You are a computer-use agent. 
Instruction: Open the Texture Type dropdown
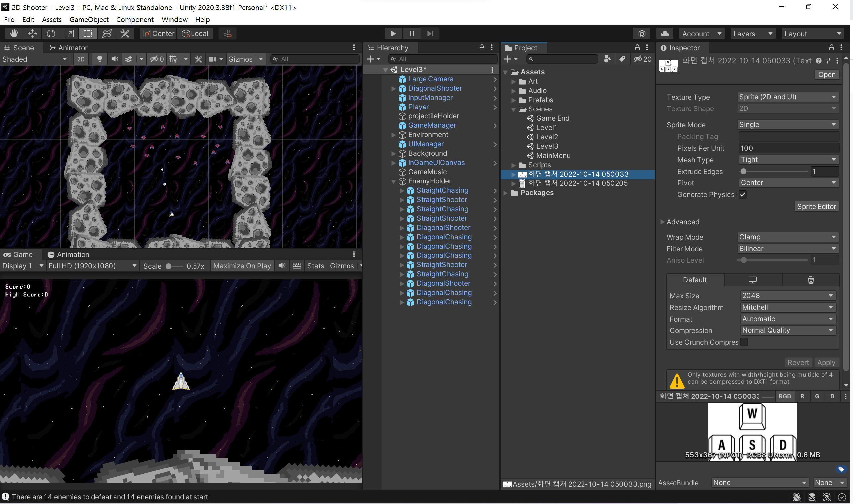pos(788,97)
